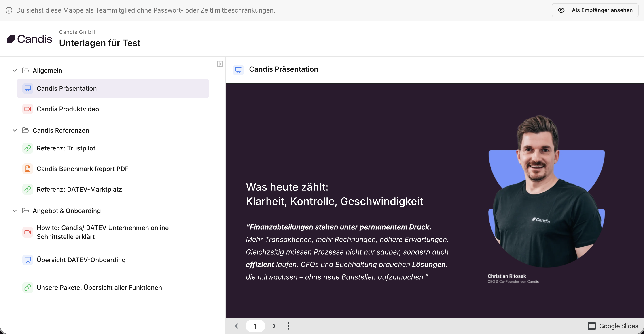Toggle the 'Als Empfänger ansehen' eye view
The width and height of the screenshot is (644, 334).
coord(595,10)
